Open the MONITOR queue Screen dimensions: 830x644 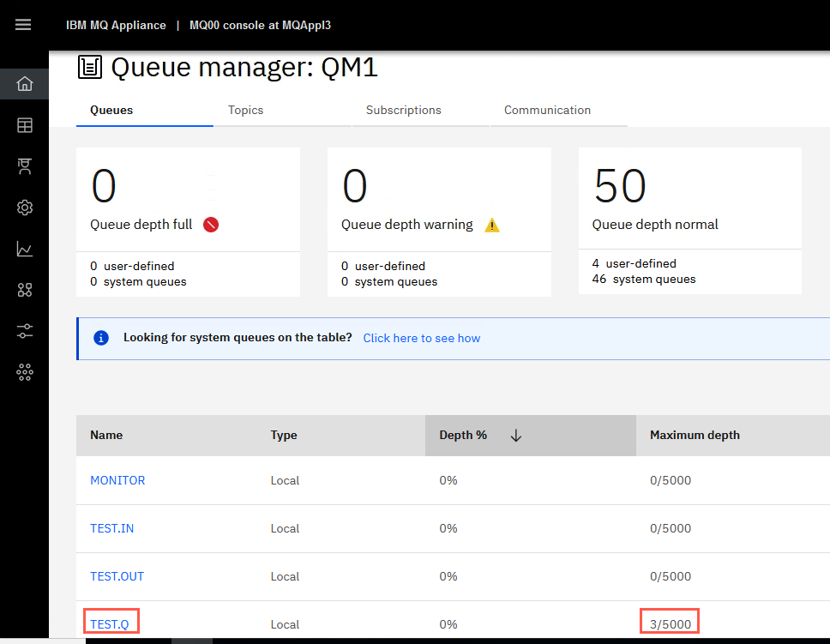point(117,480)
